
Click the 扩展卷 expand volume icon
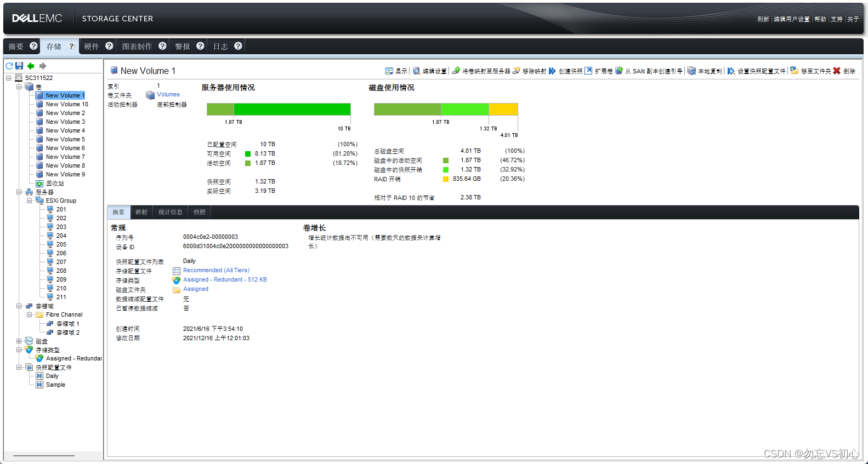coord(588,71)
